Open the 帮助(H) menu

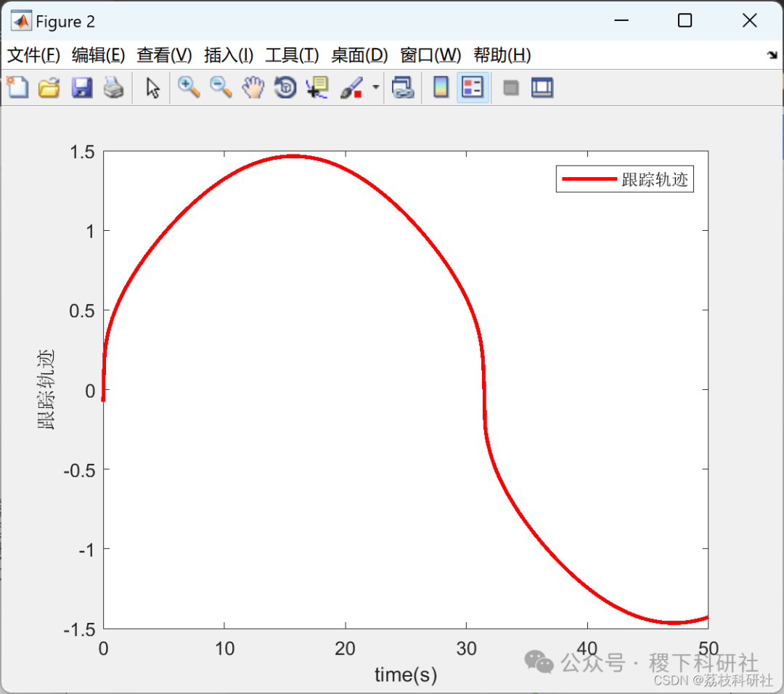point(502,55)
